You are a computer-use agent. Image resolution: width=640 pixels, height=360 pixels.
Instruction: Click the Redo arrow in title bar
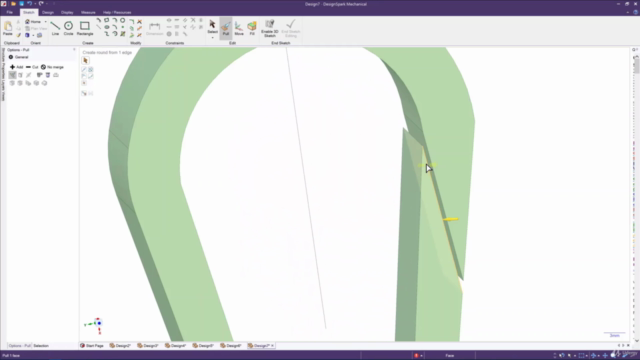41,4
